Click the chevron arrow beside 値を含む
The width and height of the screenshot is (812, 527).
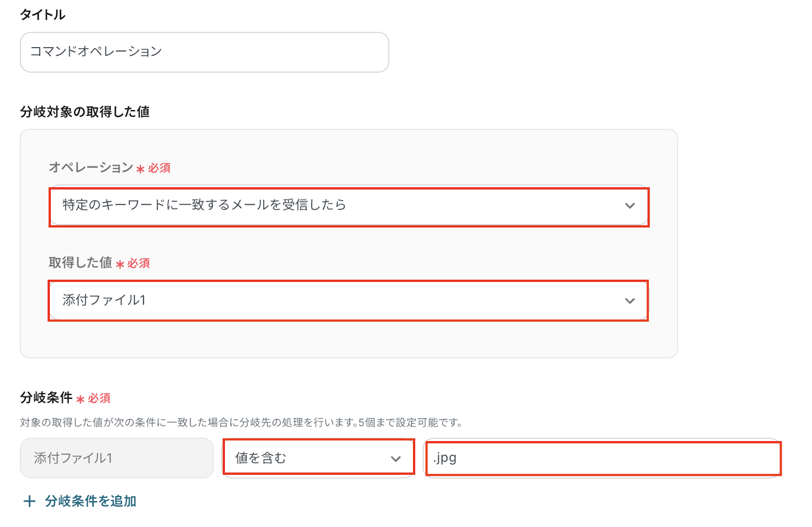click(396, 458)
